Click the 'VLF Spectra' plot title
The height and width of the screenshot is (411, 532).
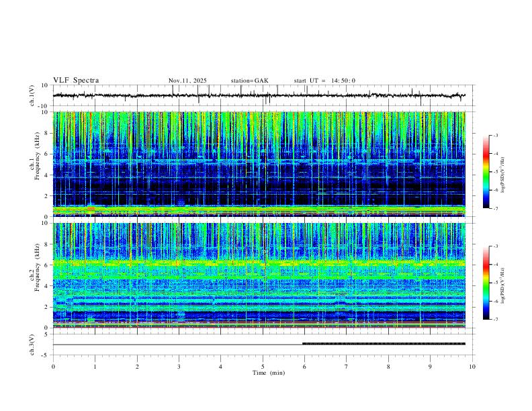tap(76, 81)
